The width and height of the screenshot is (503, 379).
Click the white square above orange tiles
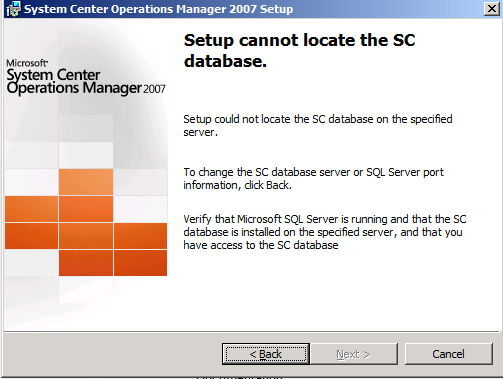tap(86, 155)
